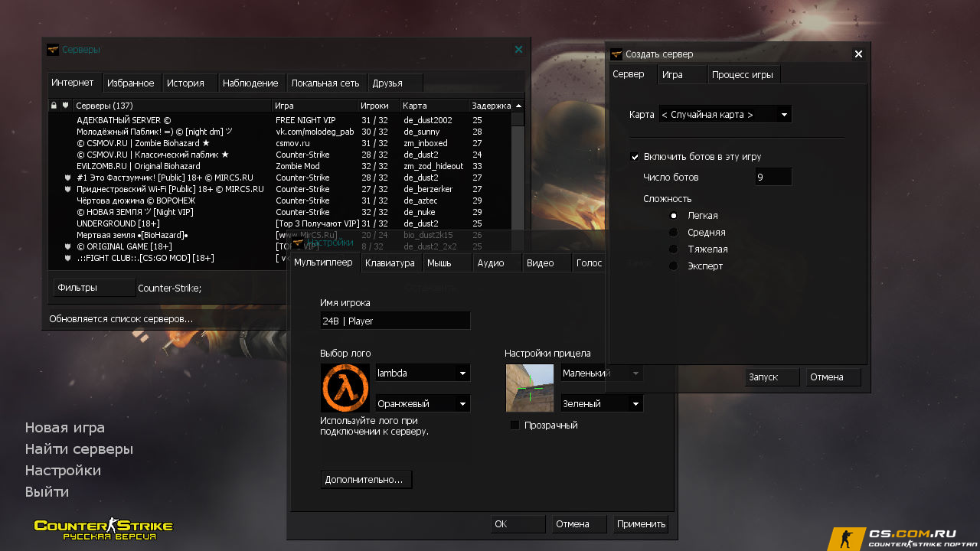Select server 'EVILZOMB.RU | Original Biohazard'
Image resolution: width=980 pixels, height=551 pixels.
[280, 166]
